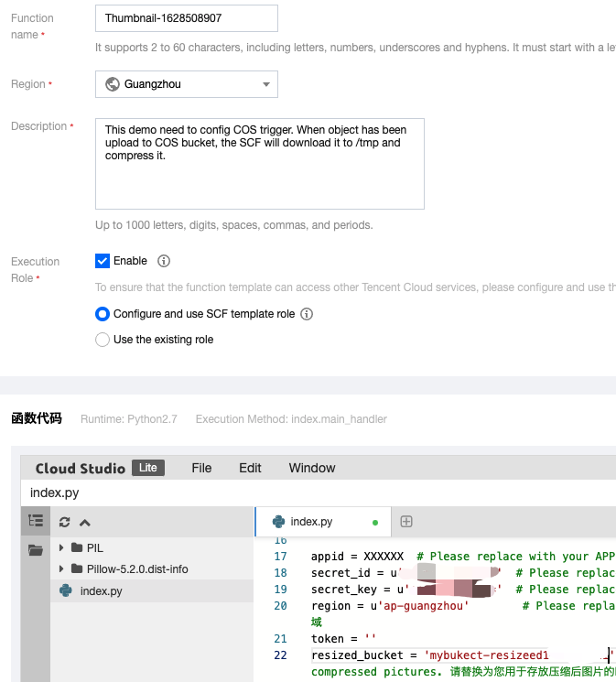Click the Execution Method: index.main_handler label
This screenshot has width=616, height=682.
tap(291, 419)
